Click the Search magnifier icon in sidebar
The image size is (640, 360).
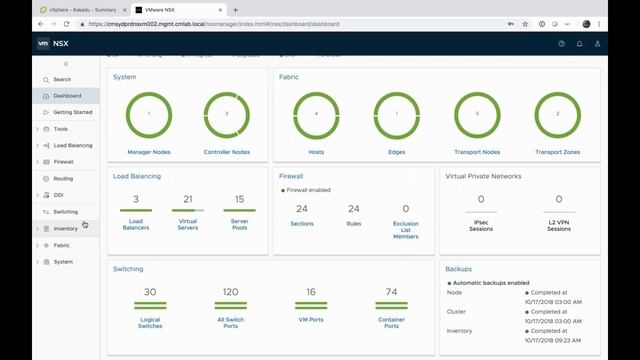(x=46, y=80)
